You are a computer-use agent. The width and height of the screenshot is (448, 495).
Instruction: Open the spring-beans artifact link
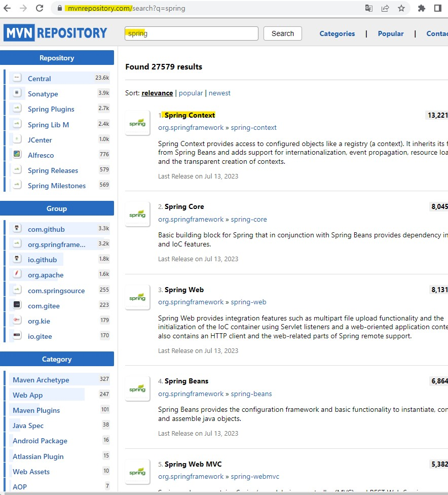click(251, 394)
